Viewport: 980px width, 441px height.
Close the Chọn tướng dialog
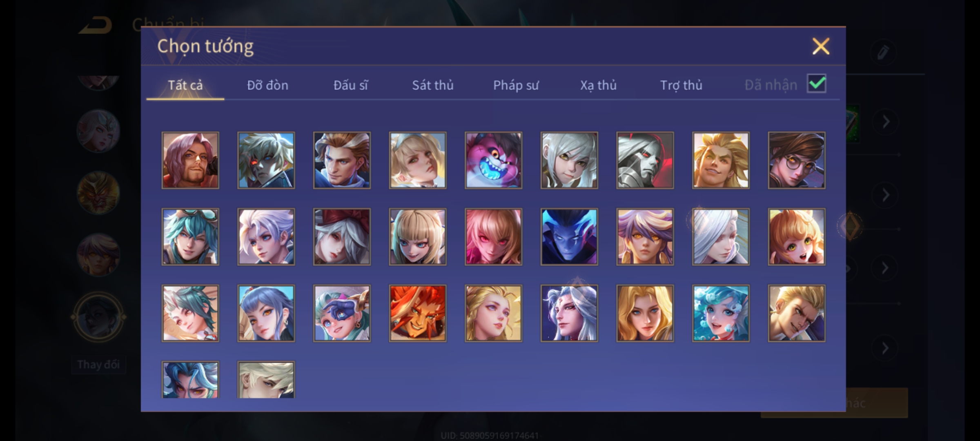coord(821,46)
